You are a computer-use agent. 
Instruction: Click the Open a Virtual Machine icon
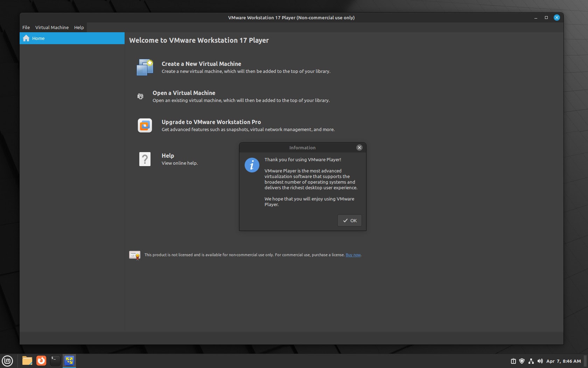point(140,96)
